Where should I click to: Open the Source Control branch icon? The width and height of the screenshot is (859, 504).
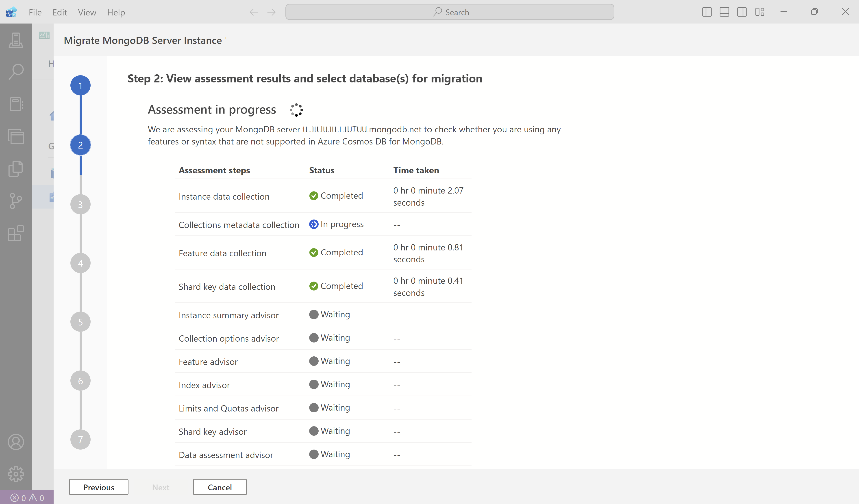click(16, 201)
